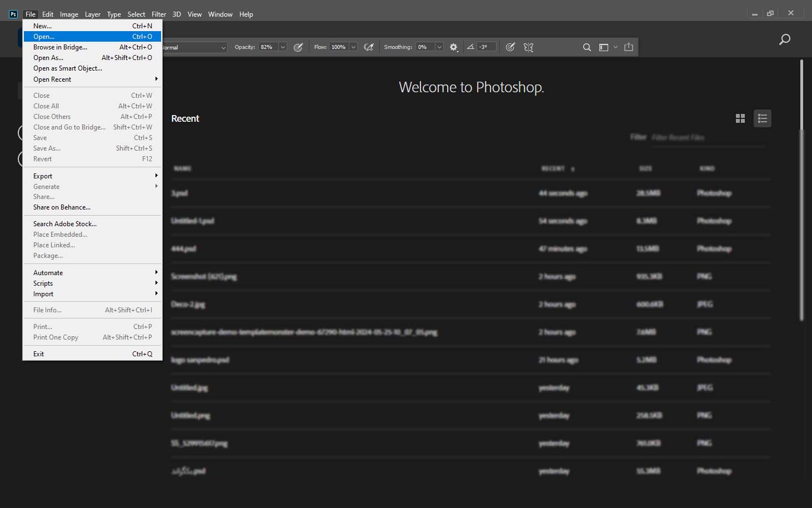812x508 pixels.
Task: Toggle pressure control for brush size icon
Action: (510, 47)
